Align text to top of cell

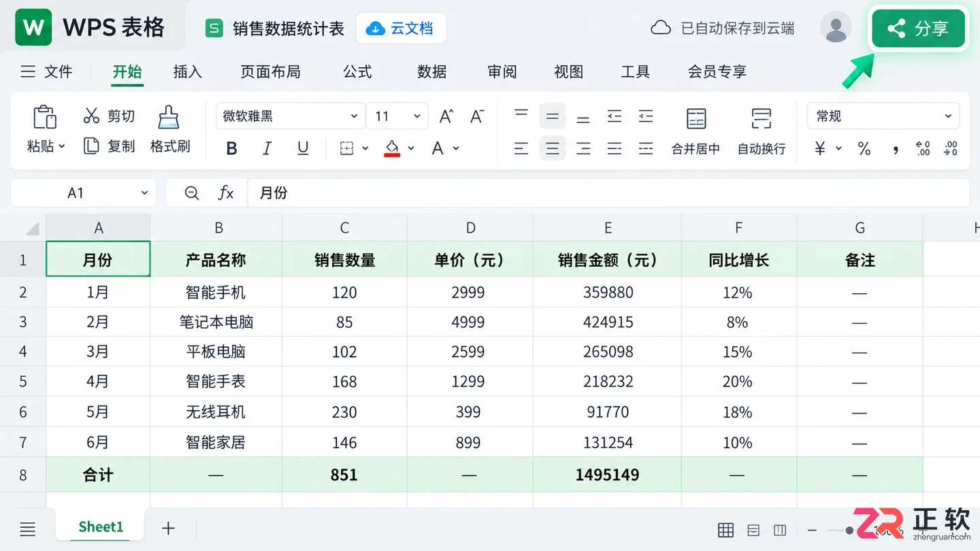(x=521, y=113)
